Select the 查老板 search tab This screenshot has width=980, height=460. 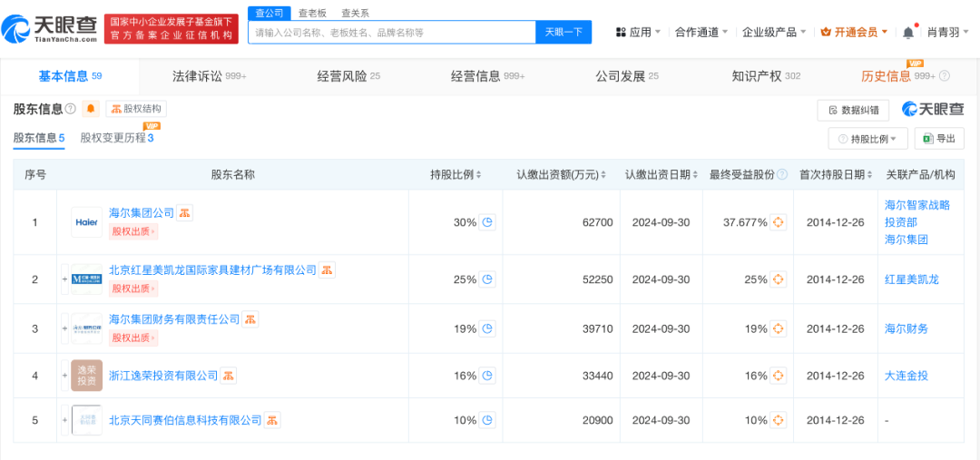coord(312,13)
